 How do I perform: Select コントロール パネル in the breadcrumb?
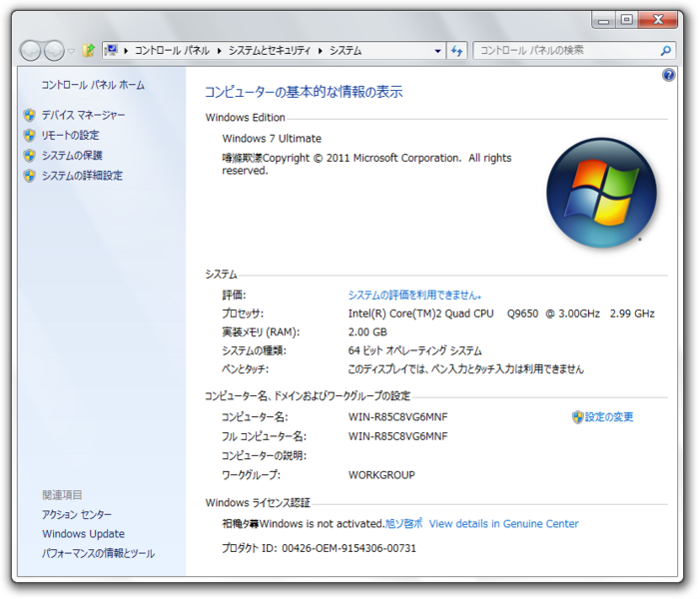pos(172,51)
